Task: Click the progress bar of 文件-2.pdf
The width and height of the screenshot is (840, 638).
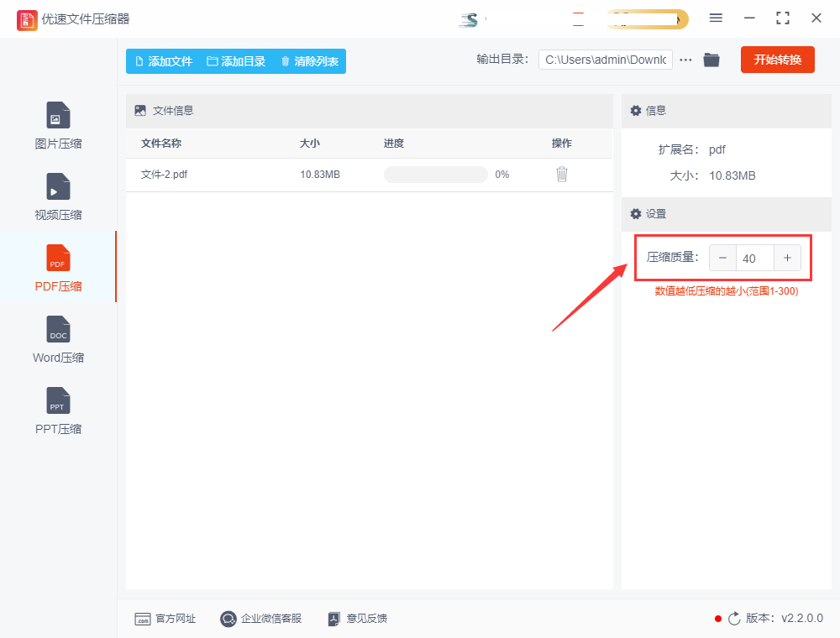Action: point(436,174)
